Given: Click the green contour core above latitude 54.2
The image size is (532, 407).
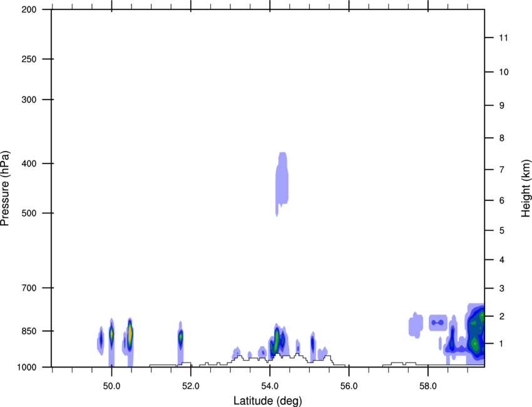Looking at the screenshot, I should click(x=277, y=339).
